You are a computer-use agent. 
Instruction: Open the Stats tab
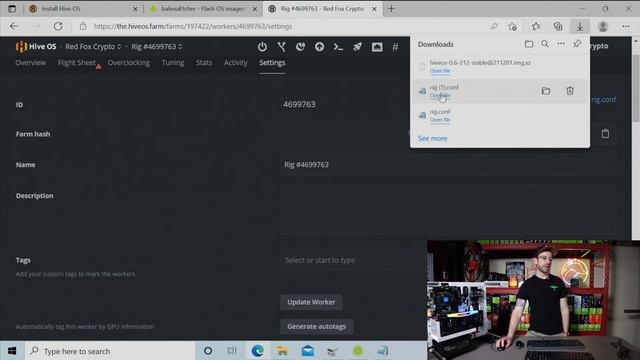[x=204, y=63]
